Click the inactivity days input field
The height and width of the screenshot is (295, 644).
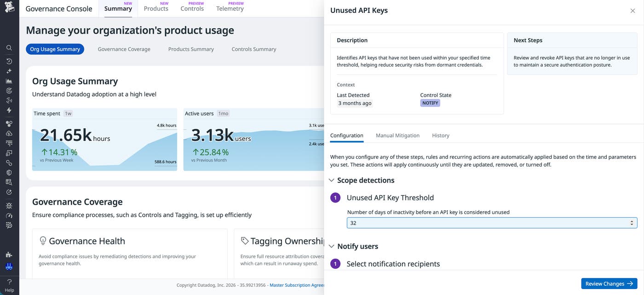coord(488,223)
